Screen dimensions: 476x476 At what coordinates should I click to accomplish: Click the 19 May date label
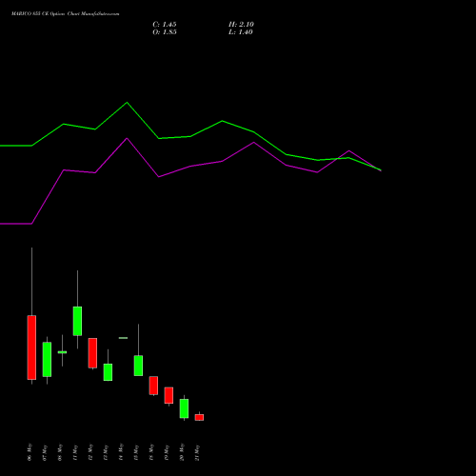coord(167,452)
